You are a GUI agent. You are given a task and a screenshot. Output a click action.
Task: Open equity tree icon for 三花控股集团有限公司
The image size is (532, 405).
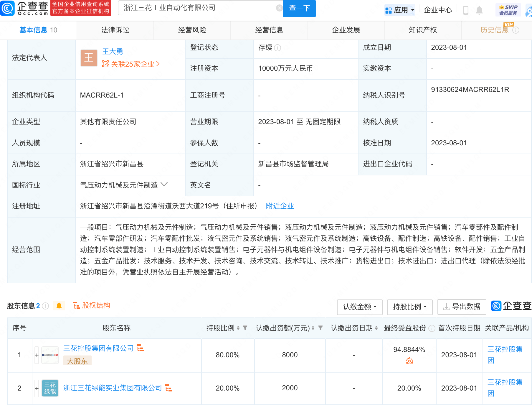[x=141, y=348]
